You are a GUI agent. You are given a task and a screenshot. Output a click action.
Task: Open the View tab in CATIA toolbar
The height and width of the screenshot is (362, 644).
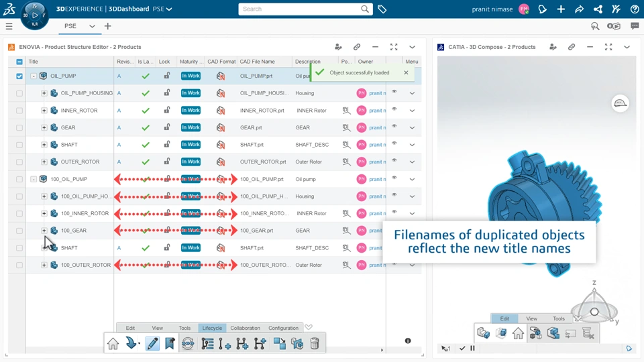531,318
